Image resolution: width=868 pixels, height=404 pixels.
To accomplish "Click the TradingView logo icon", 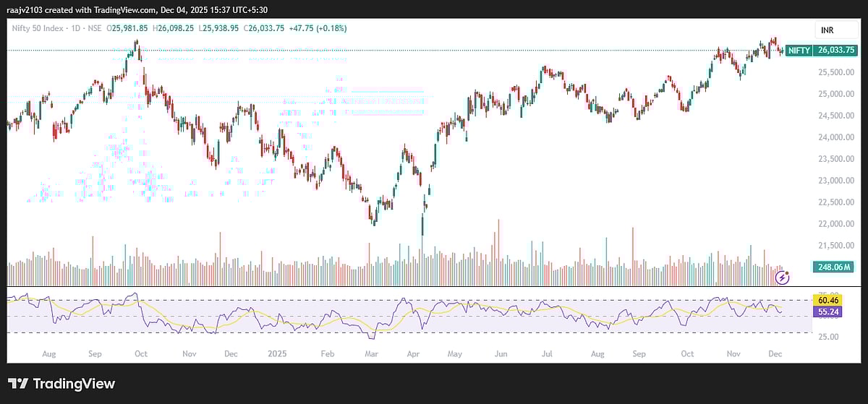I will point(18,384).
